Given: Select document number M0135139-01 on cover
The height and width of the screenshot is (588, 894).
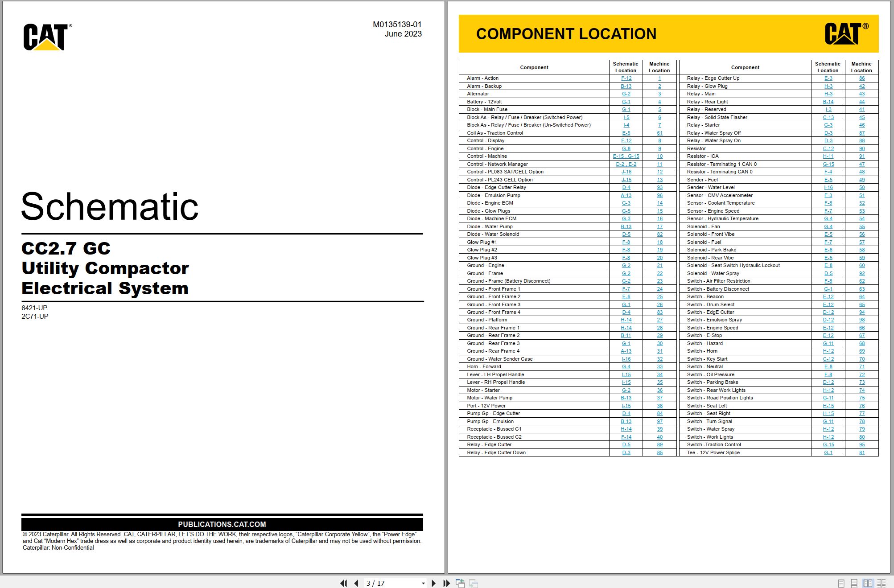Looking at the screenshot, I should (397, 25).
